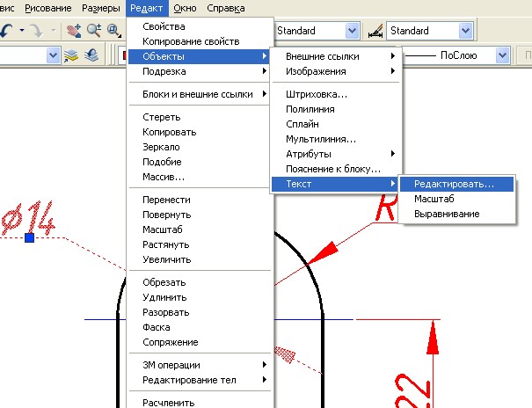Select the Повернуть command
Viewport: 532px width, 408px height.
[200, 215]
